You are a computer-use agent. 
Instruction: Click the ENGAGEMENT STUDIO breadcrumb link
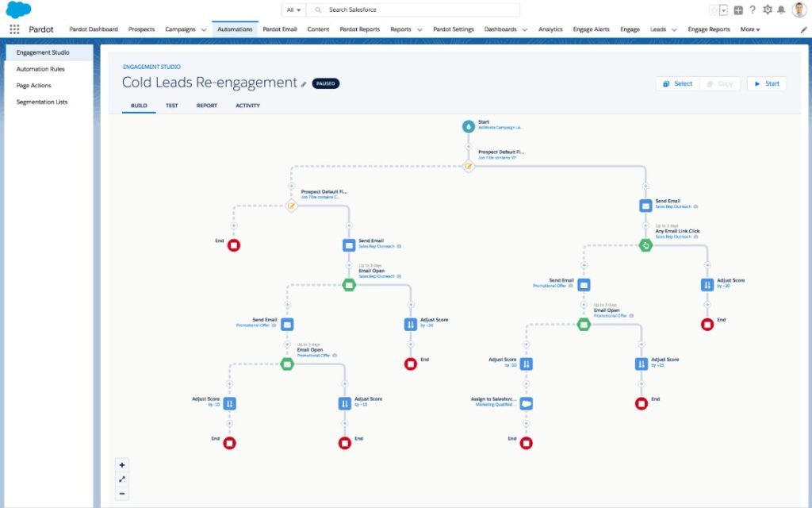pyautogui.click(x=151, y=67)
